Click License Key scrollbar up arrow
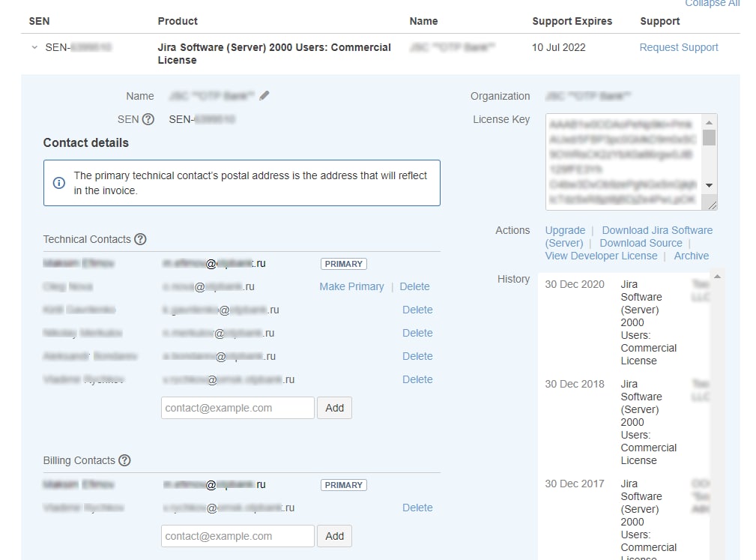This screenshot has width=756, height=560. (709, 122)
